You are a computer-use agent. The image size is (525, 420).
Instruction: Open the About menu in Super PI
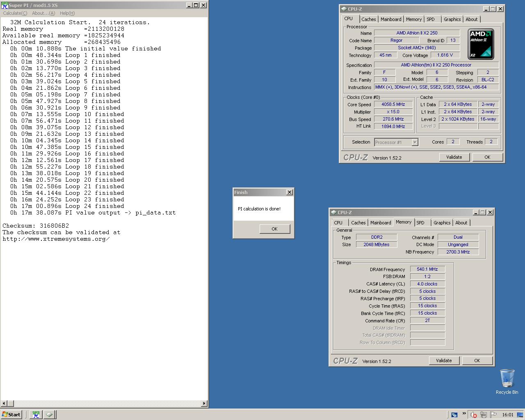[x=43, y=13]
